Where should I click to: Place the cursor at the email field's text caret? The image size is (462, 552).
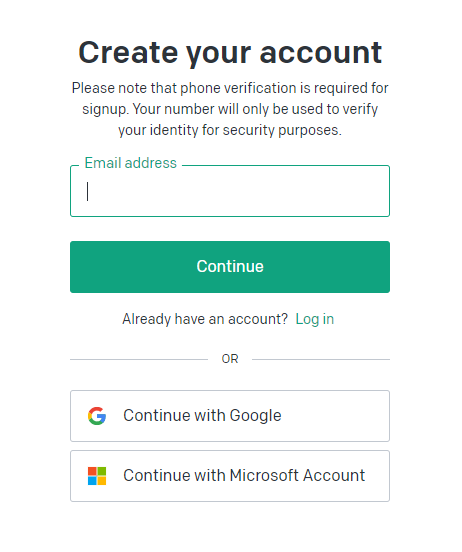tap(87, 192)
